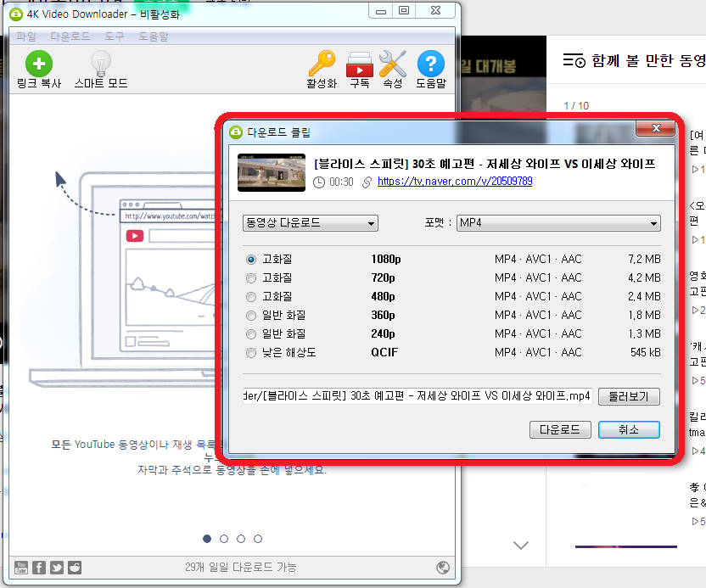706x588 pixels.
Task: Click the clock duration icon beside 00:30
Action: tap(319, 182)
